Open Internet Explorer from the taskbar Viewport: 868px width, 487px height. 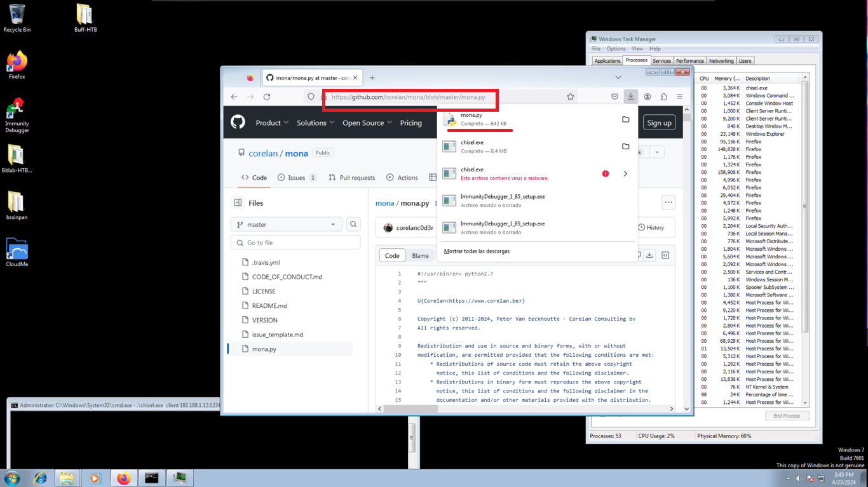pos(41,478)
